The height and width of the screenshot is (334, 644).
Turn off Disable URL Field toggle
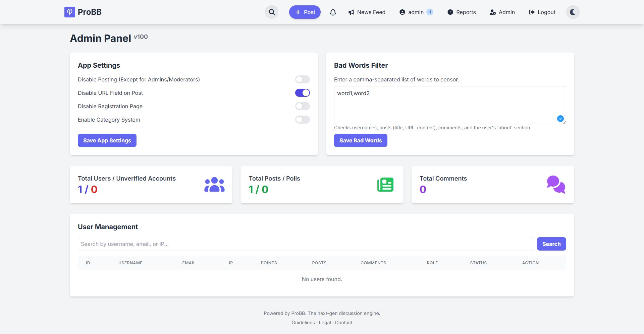click(302, 93)
